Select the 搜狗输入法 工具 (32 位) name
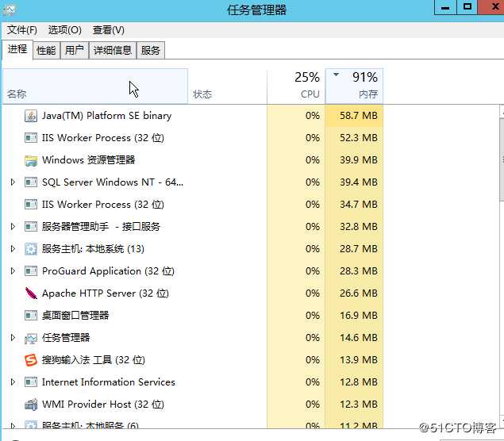The height and width of the screenshot is (441, 504). click(x=93, y=360)
